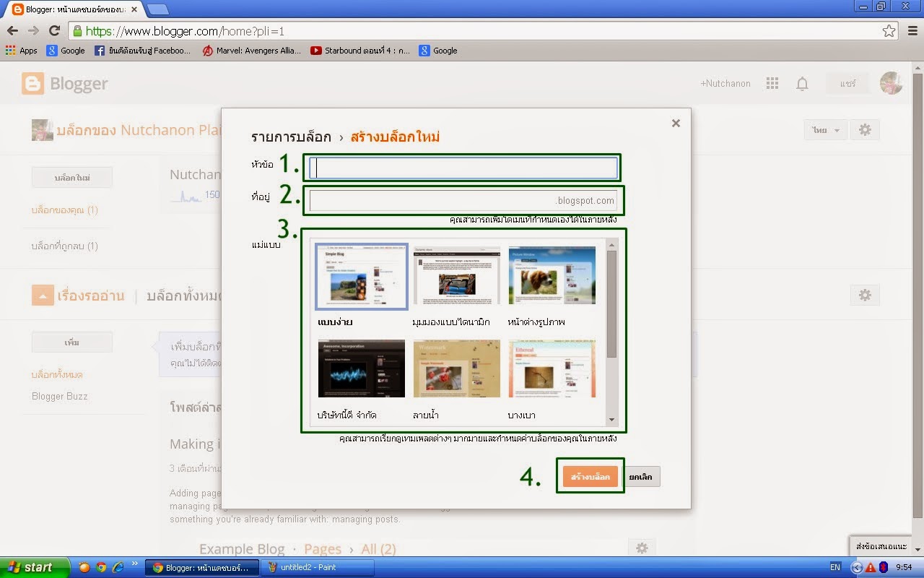Open the Facebook bookmark
Screen dimensions: 924x578
coord(143,51)
